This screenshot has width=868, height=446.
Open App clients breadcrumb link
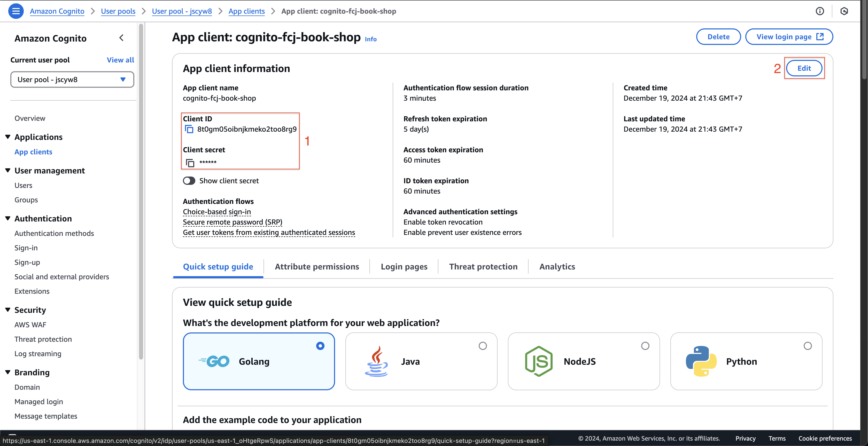coord(247,11)
